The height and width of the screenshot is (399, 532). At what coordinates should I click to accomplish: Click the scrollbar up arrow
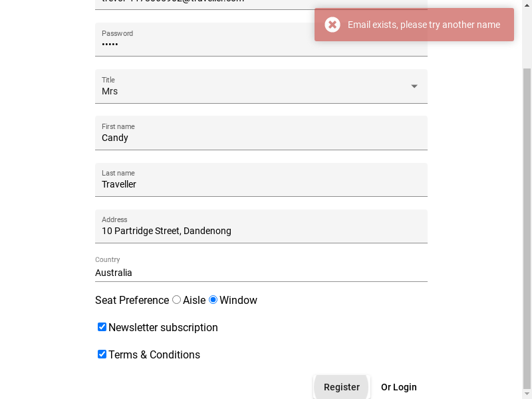(x=527, y=4)
